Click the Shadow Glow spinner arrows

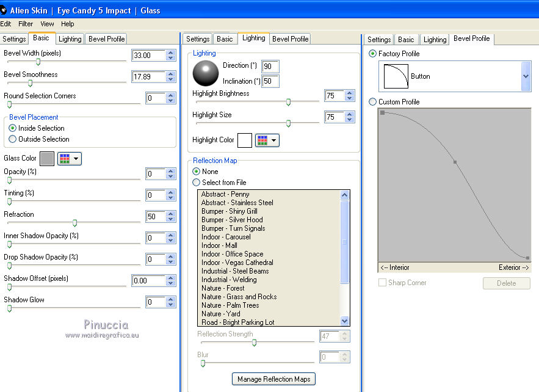tap(170, 302)
